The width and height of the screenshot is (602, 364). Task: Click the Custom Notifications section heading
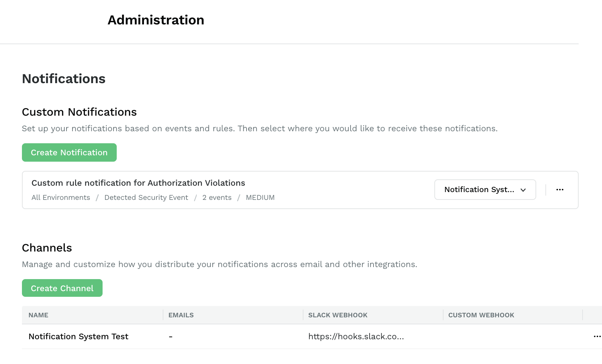[79, 112]
